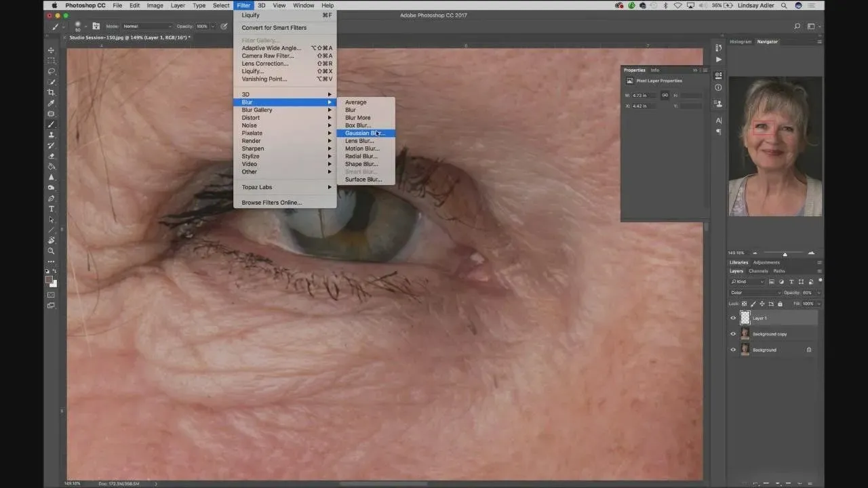Open the Kind layer filter dropdown
868x488 pixels.
point(747,281)
